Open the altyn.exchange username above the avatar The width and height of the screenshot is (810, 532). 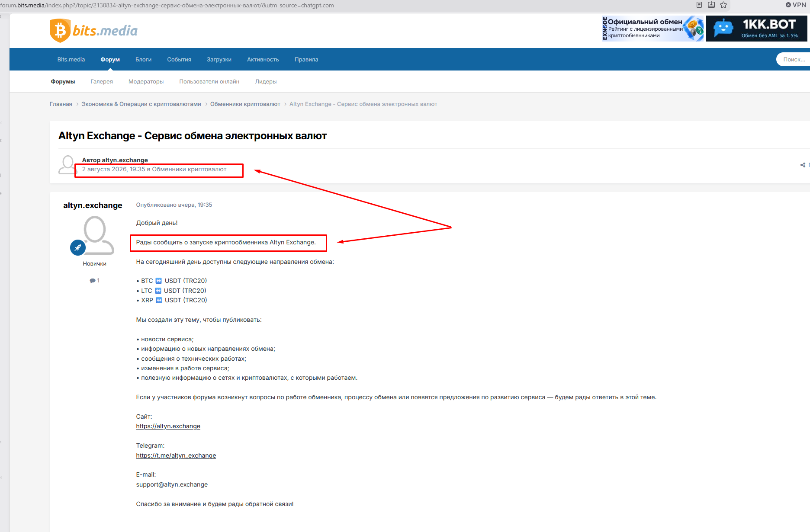pos(93,205)
